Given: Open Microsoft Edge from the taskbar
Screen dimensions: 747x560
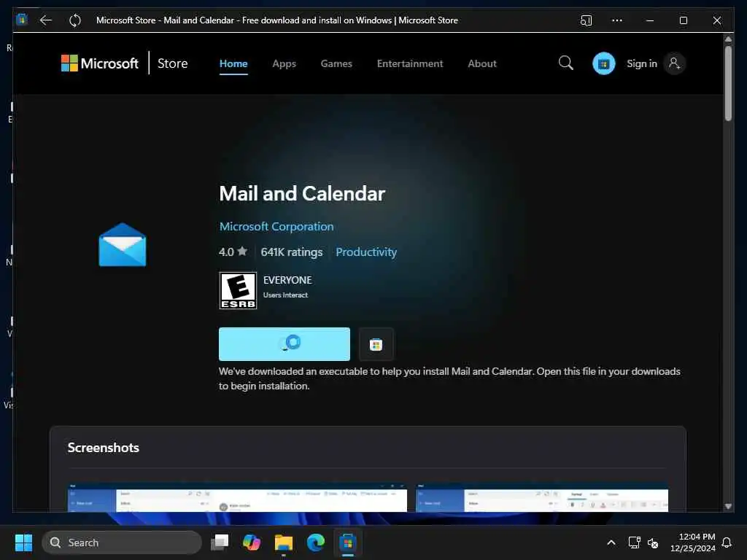Looking at the screenshot, I should tap(315, 542).
